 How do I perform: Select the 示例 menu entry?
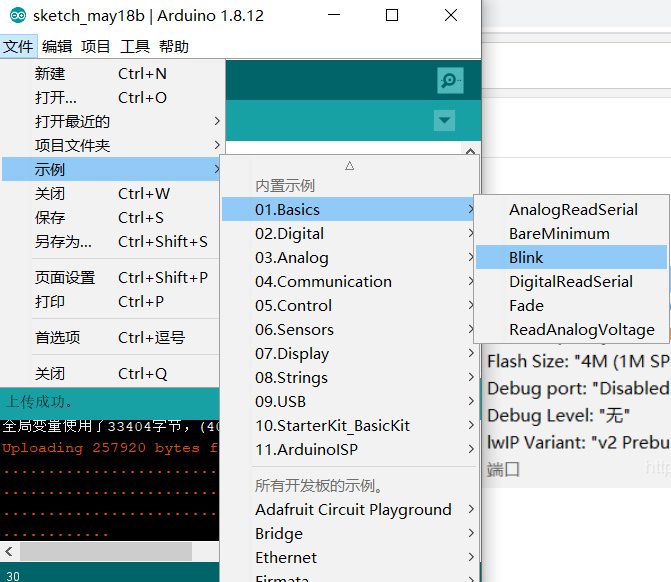pyautogui.click(x=112, y=169)
